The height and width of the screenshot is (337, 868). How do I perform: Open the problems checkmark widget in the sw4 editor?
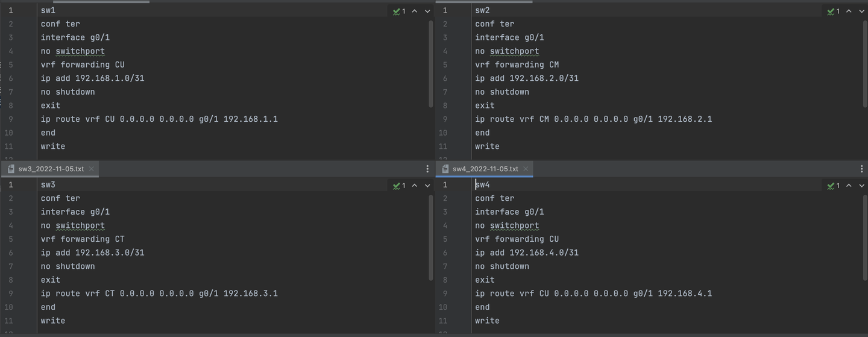click(833, 186)
